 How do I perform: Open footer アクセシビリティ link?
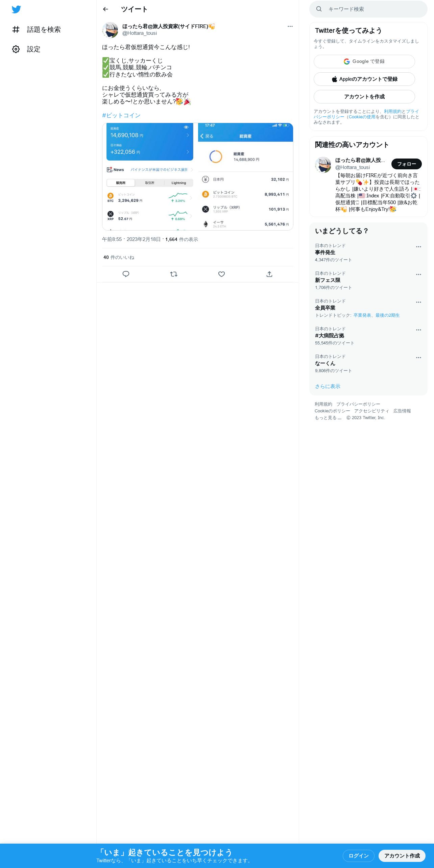[372, 411]
